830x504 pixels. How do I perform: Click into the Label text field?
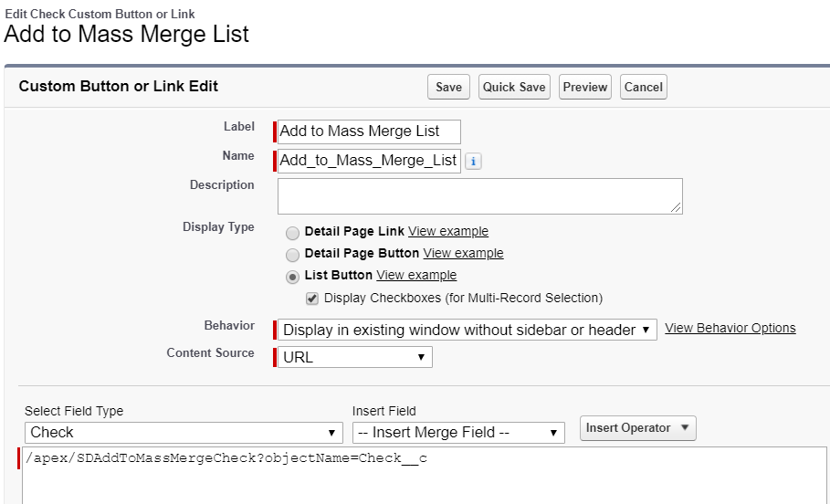[x=369, y=131]
